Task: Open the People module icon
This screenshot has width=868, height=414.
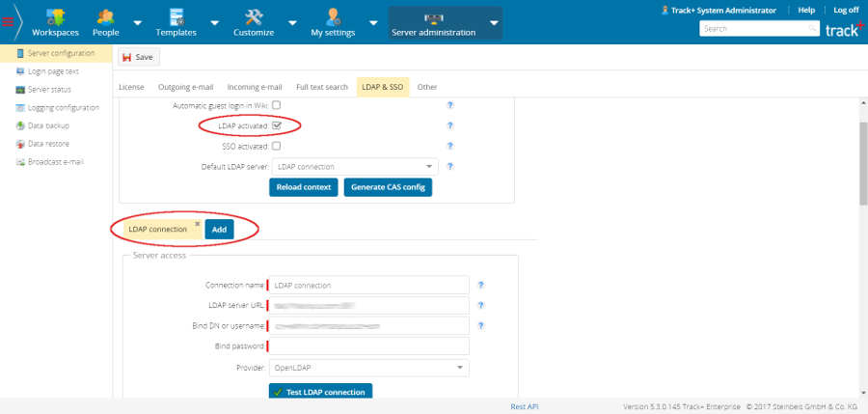Action: (x=105, y=16)
